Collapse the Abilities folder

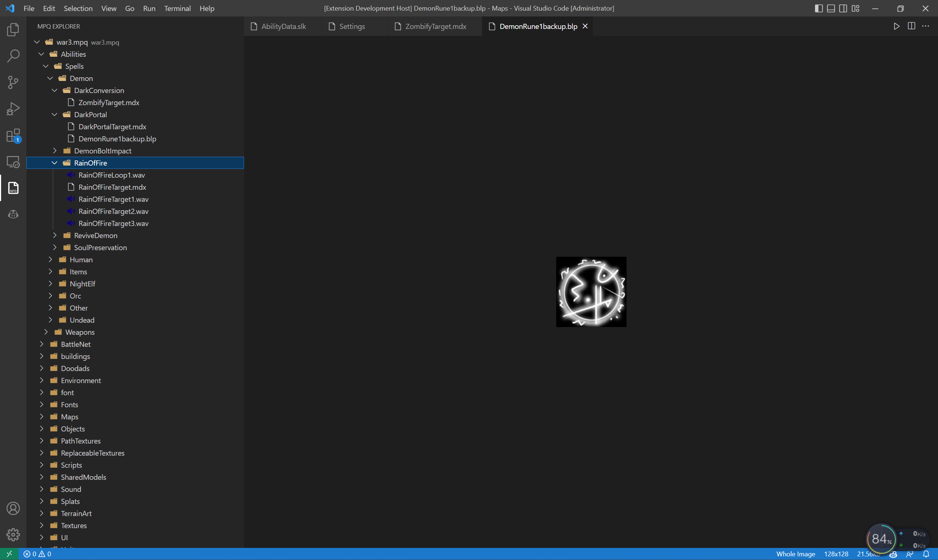point(41,54)
